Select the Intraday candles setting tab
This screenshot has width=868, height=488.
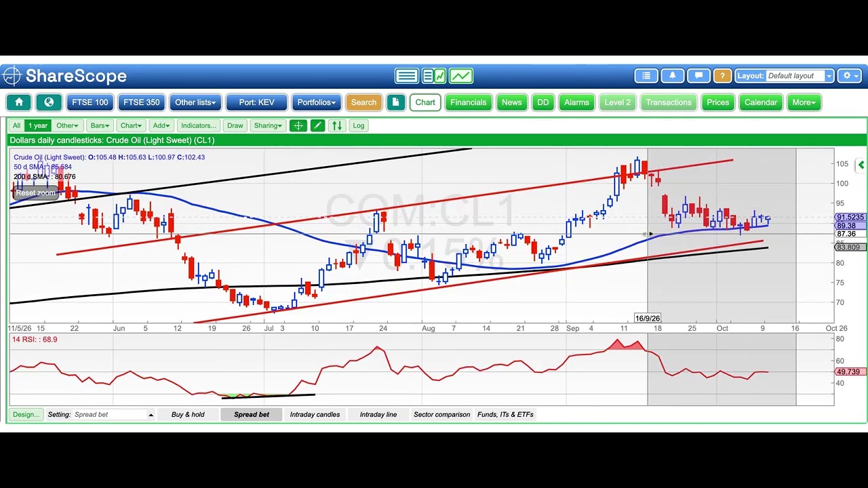(315, 414)
